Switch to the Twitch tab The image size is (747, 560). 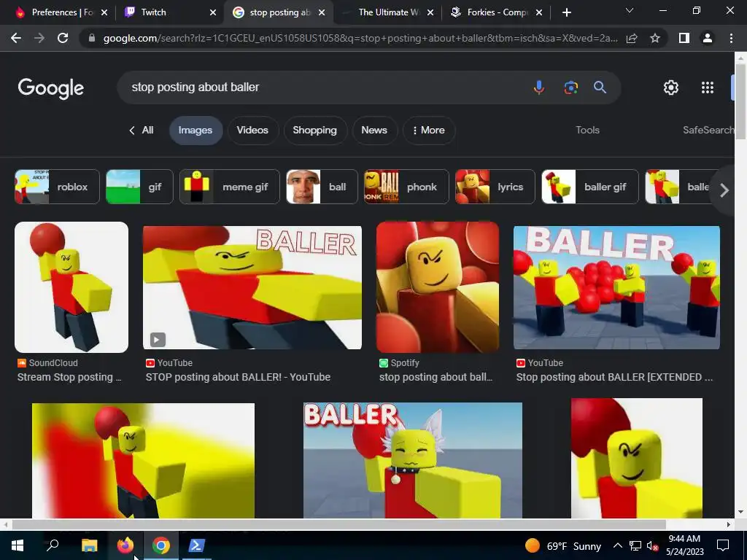coord(169,12)
